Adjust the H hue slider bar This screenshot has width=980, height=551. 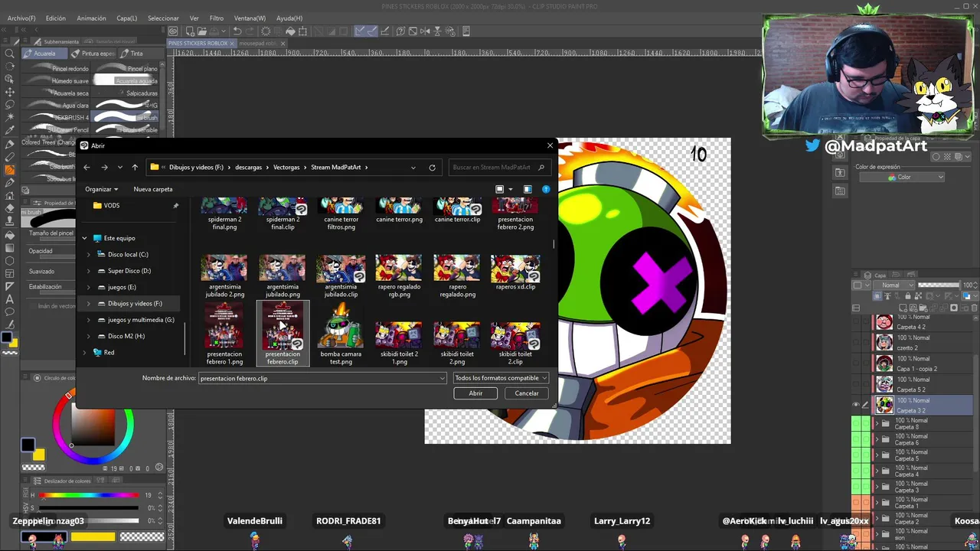(89, 495)
